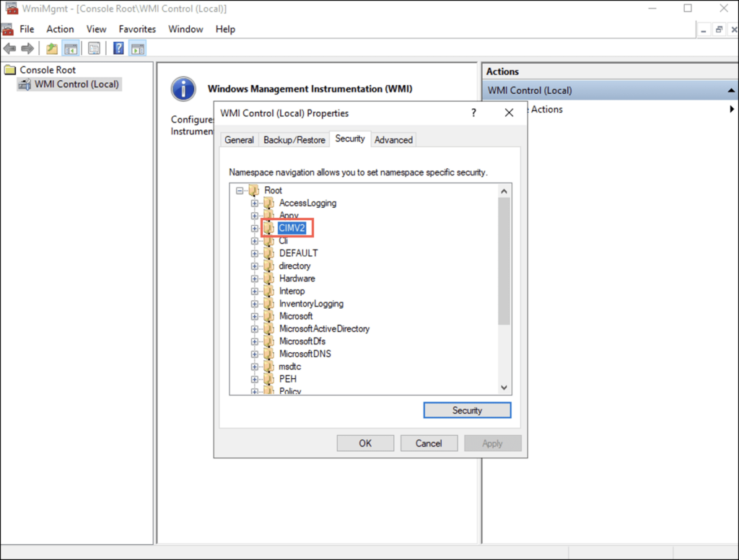Expand the MicrosoftActiveDirectory namespace
The height and width of the screenshot is (560, 739).
(255, 328)
